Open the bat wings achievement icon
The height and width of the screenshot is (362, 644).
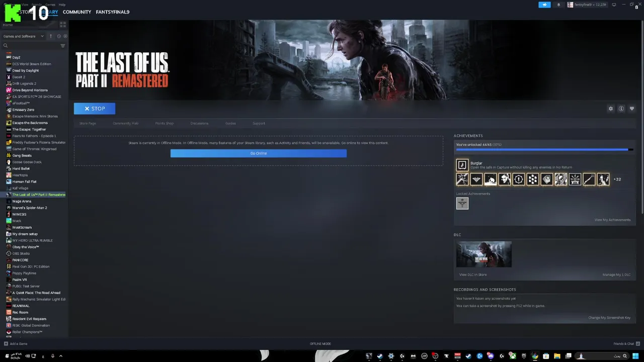pos(476,179)
